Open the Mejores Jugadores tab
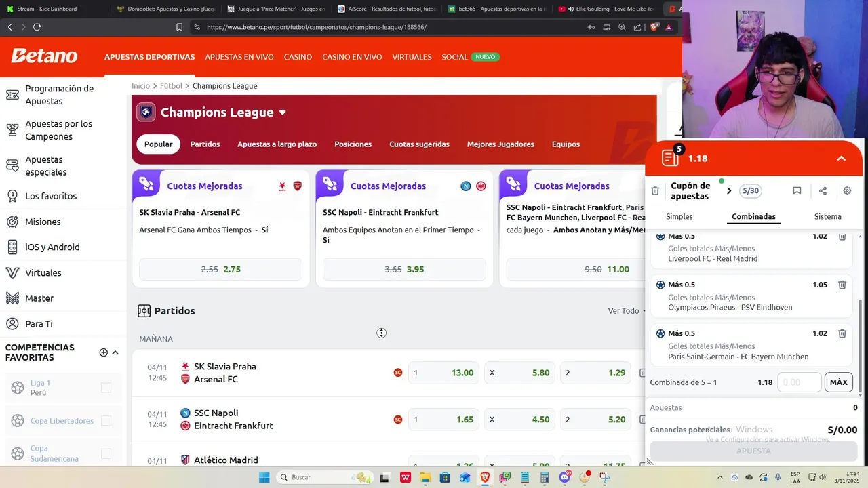 [x=500, y=144]
